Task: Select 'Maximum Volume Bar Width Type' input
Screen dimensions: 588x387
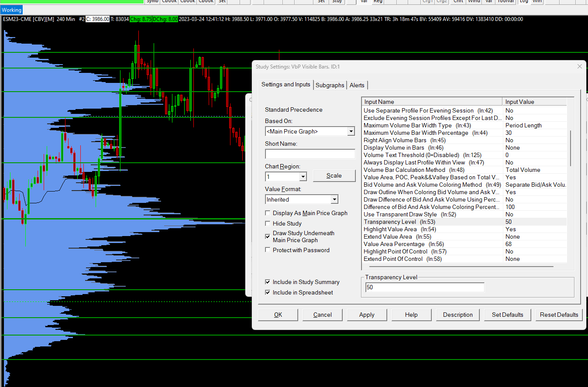Action: (464, 125)
